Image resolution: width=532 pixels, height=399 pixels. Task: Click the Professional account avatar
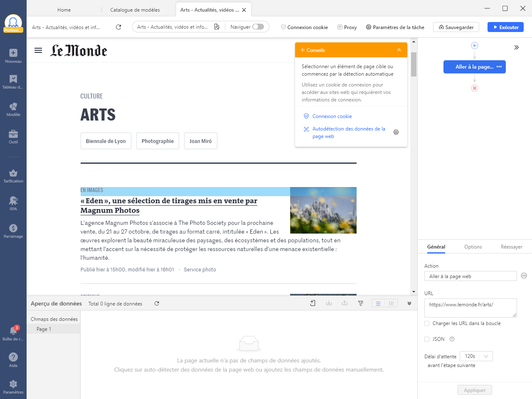coord(13,23)
